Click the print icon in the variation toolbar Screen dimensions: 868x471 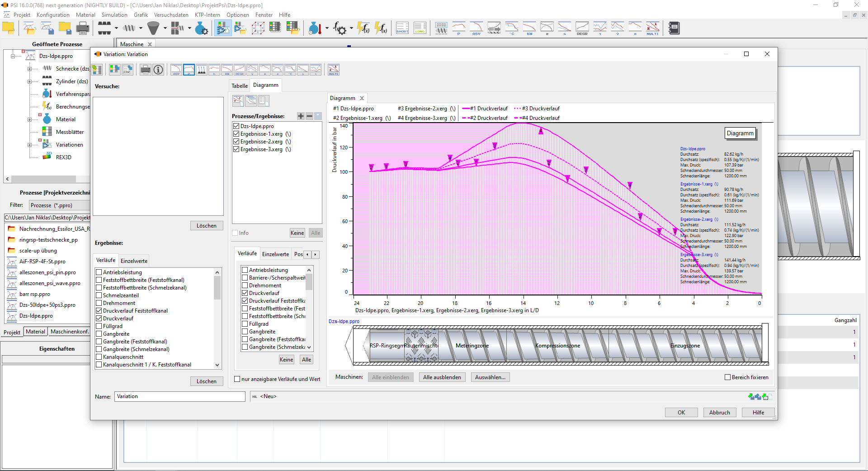coord(146,70)
